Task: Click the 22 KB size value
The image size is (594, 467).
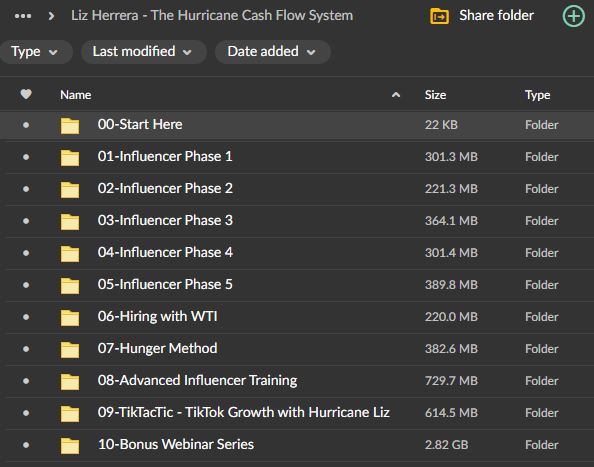Action: click(x=441, y=125)
